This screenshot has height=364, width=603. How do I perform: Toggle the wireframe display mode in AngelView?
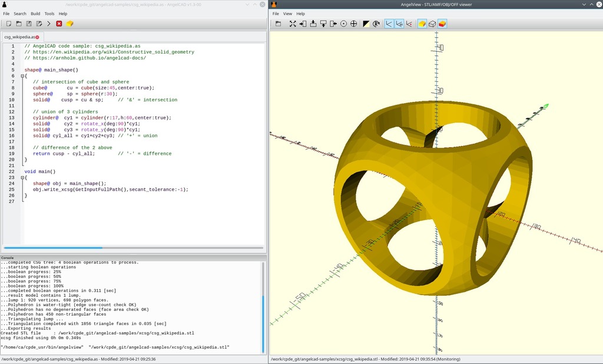pos(433,24)
